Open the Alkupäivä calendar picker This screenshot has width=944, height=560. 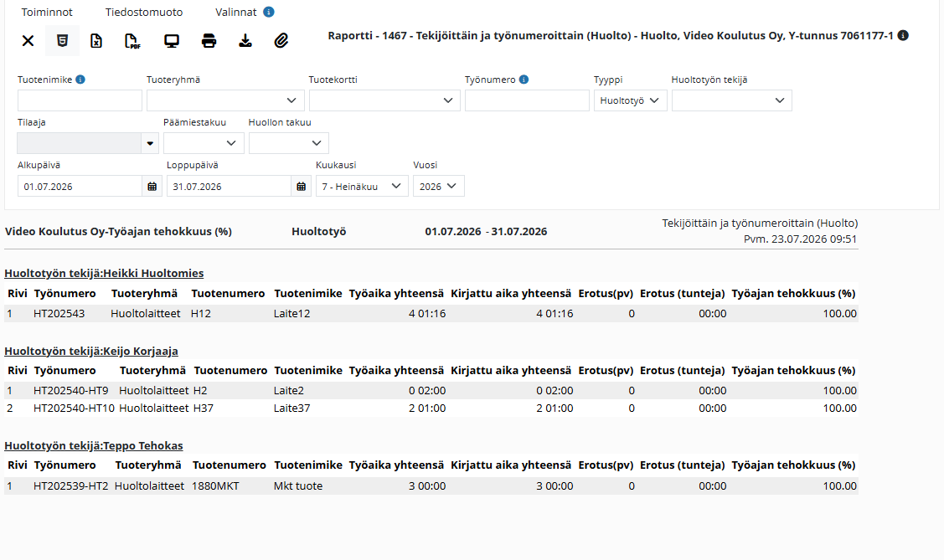tap(152, 187)
